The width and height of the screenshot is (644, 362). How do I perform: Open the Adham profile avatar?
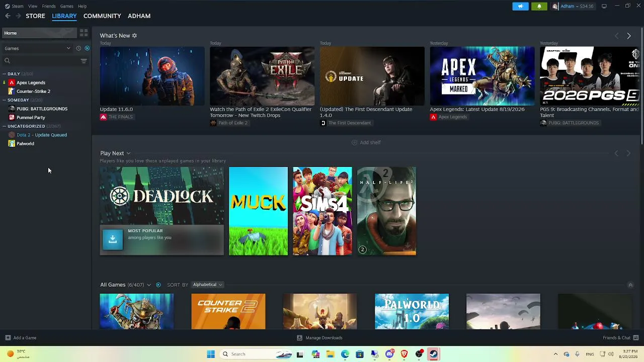click(x=555, y=6)
